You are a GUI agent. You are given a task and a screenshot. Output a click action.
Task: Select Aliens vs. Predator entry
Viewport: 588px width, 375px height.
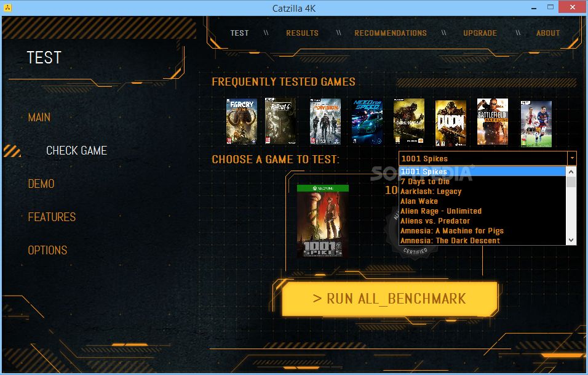point(482,220)
